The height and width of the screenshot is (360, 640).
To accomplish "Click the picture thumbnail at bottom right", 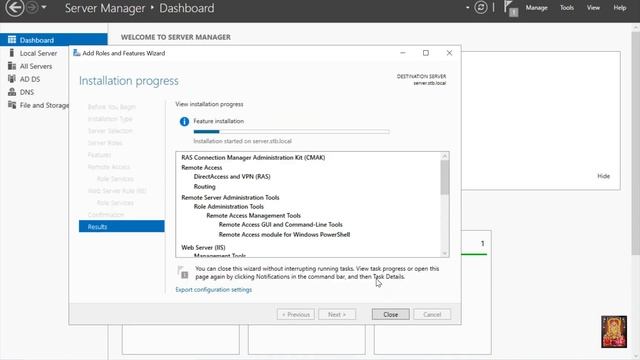I will (614, 332).
